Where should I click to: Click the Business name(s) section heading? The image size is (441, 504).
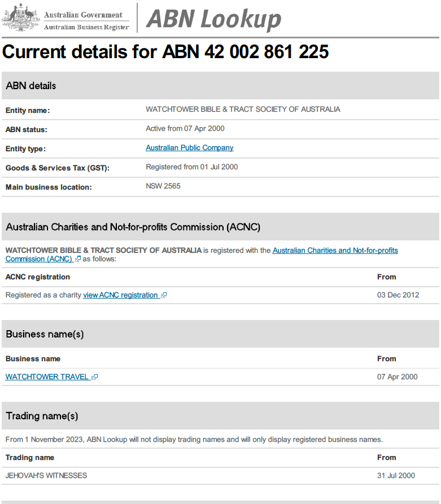[45, 334]
